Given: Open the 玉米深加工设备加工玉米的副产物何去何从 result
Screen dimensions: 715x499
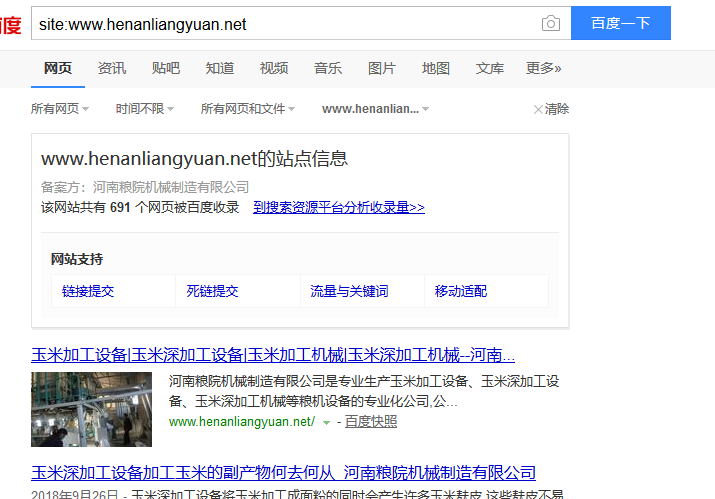Looking at the screenshot, I should 283,473.
